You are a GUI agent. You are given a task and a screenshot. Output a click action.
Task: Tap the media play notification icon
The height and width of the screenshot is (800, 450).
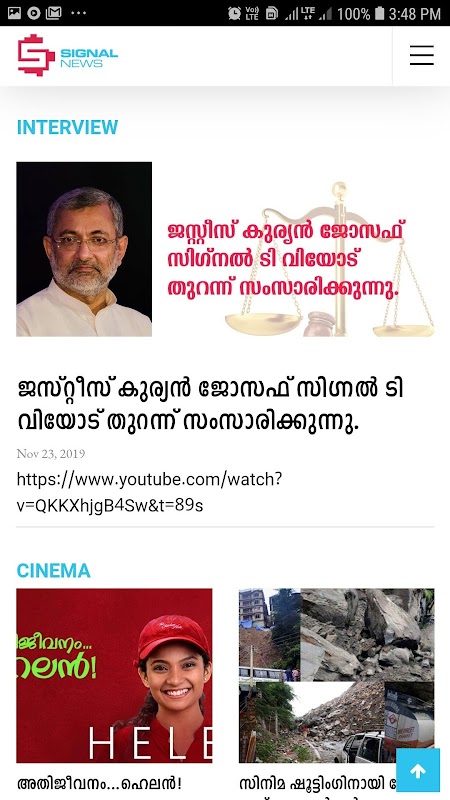pos(34,13)
